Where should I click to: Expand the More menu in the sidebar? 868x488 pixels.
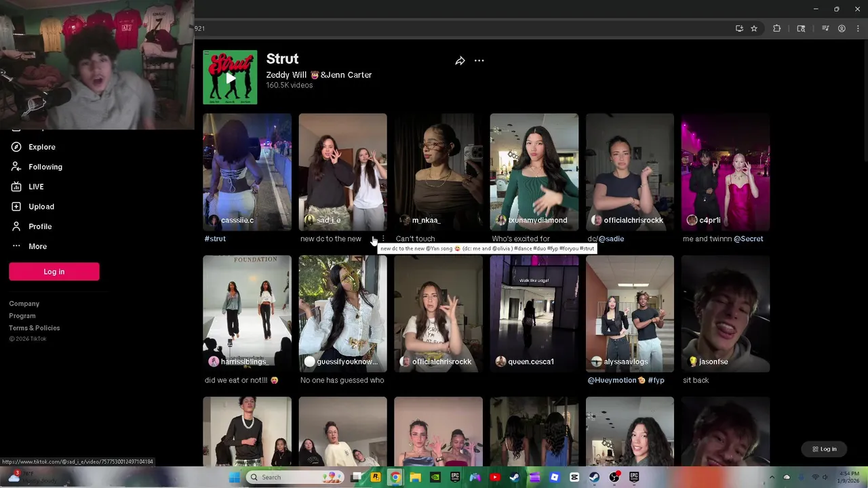pos(37,247)
